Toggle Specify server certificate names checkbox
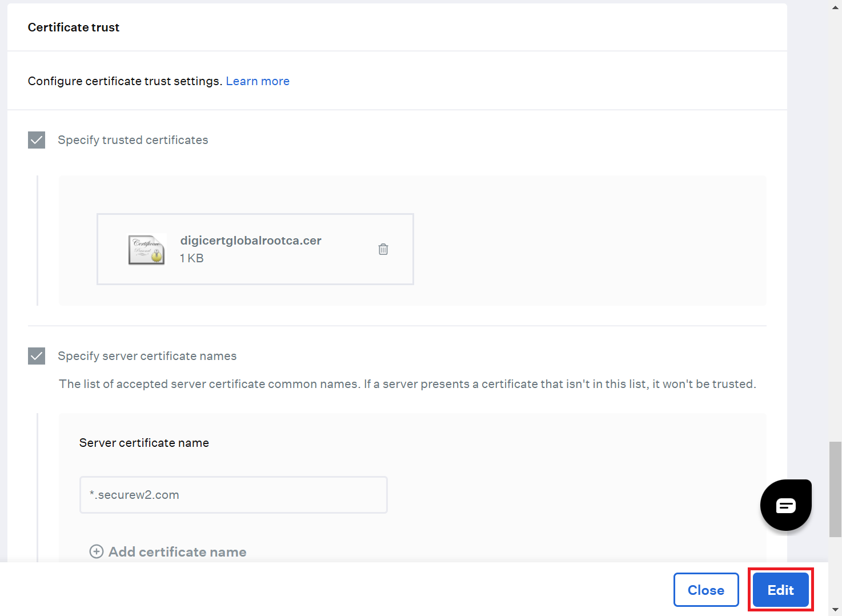 [37, 356]
